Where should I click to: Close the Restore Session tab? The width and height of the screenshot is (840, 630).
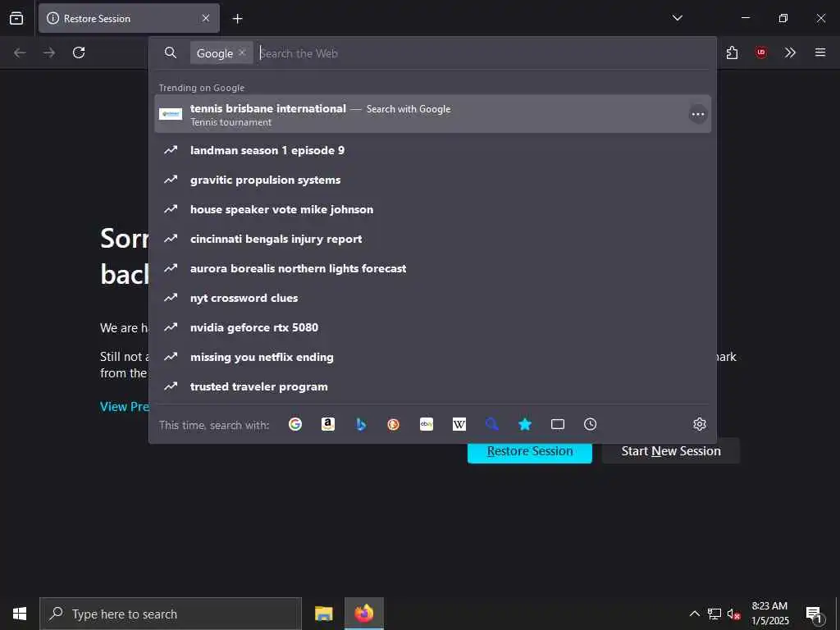pos(206,18)
